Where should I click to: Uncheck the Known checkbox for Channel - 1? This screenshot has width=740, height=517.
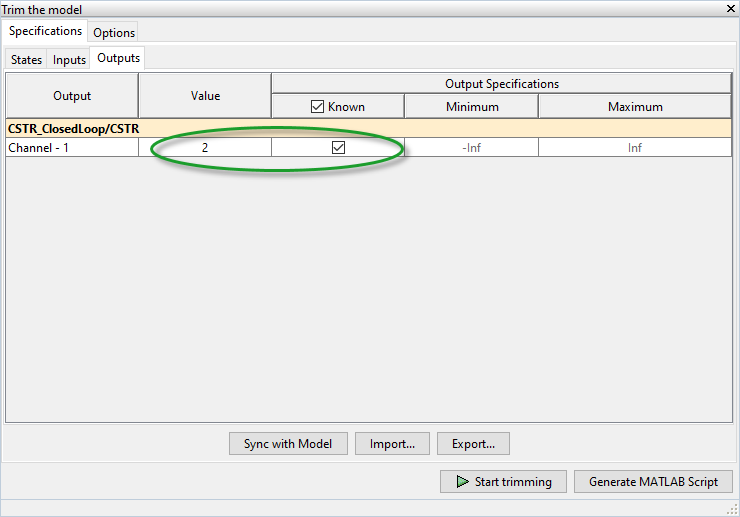click(338, 147)
